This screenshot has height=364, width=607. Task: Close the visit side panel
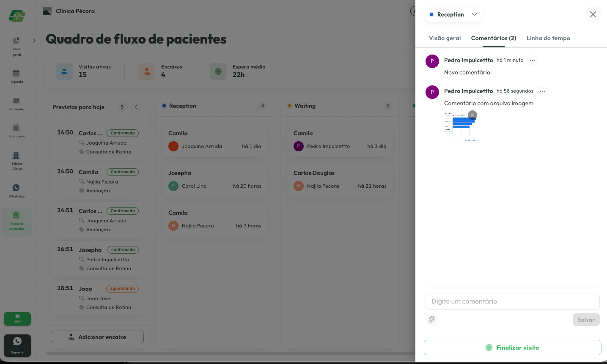click(x=593, y=14)
